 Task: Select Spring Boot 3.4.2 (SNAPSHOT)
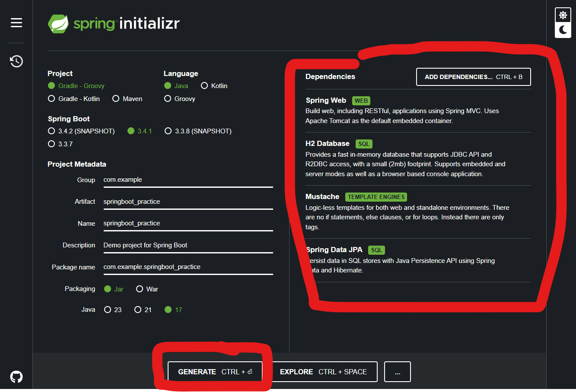(81, 131)
